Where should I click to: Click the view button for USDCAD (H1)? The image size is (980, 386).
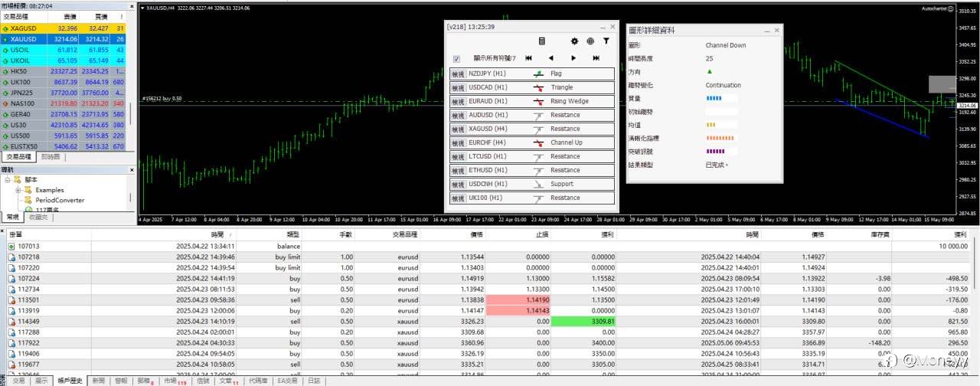pyautogui.click(x=458, y=88)
